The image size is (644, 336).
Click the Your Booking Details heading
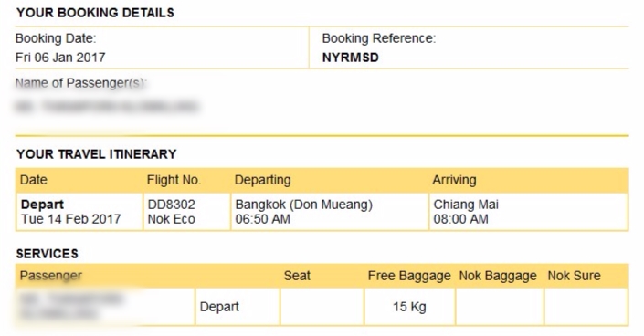tap(95, 13)
